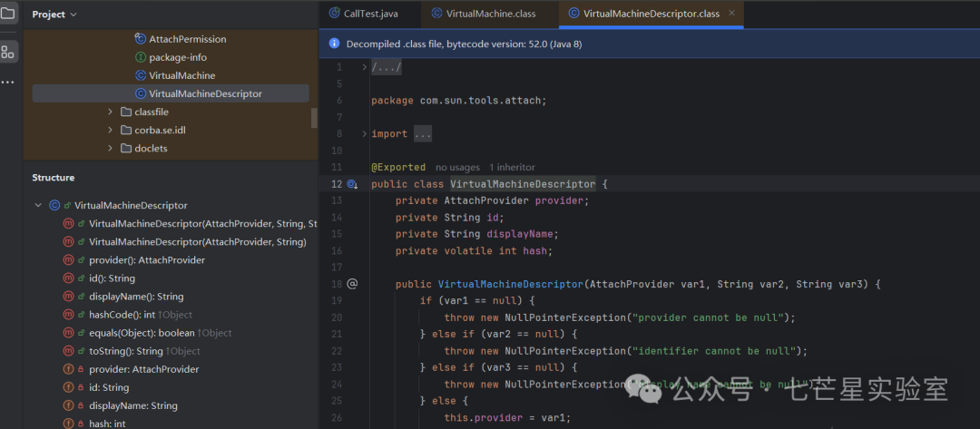The height and width of the screenshot is (429, 980).
Task: Open the Structure tool window sidebar icon
Action: (8, 52)
